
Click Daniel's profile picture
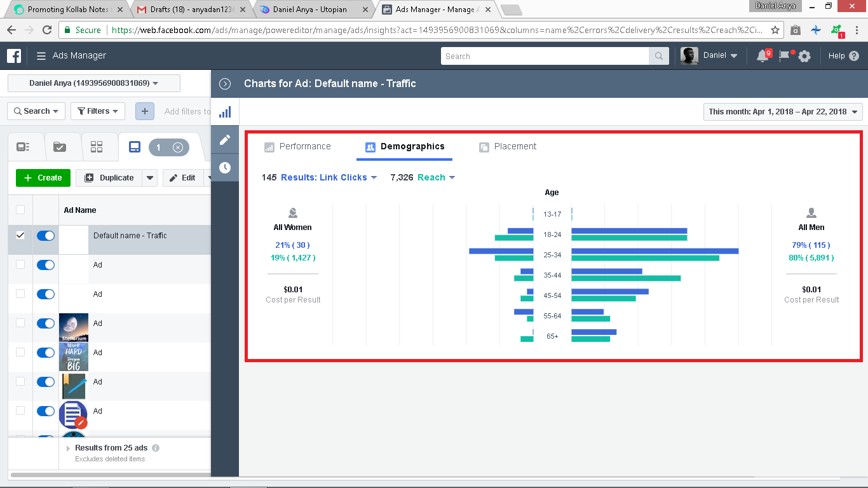pyautogui.click(x=689, y=56)
